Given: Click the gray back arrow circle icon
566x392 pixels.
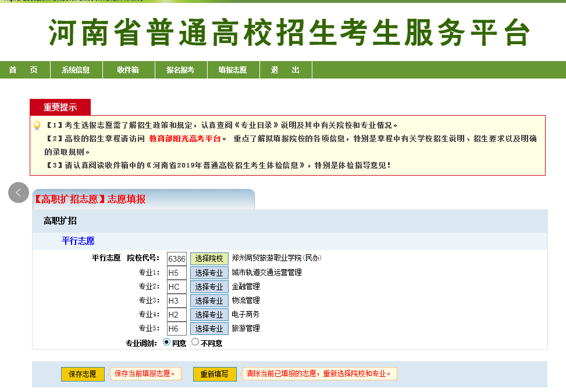Looking at the screenshot, I should click(19, 193).
